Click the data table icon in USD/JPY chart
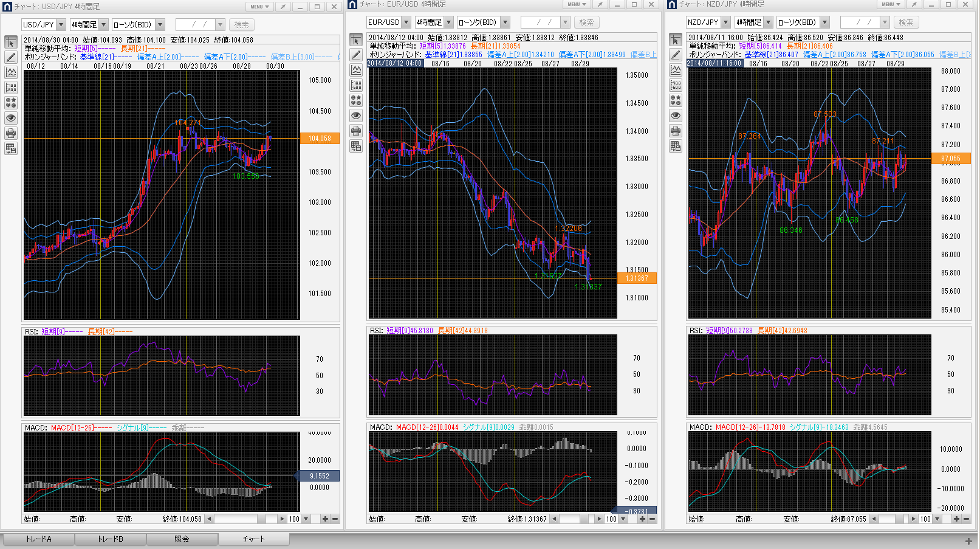The image size is (980, 549). click(x=11, y=148)
